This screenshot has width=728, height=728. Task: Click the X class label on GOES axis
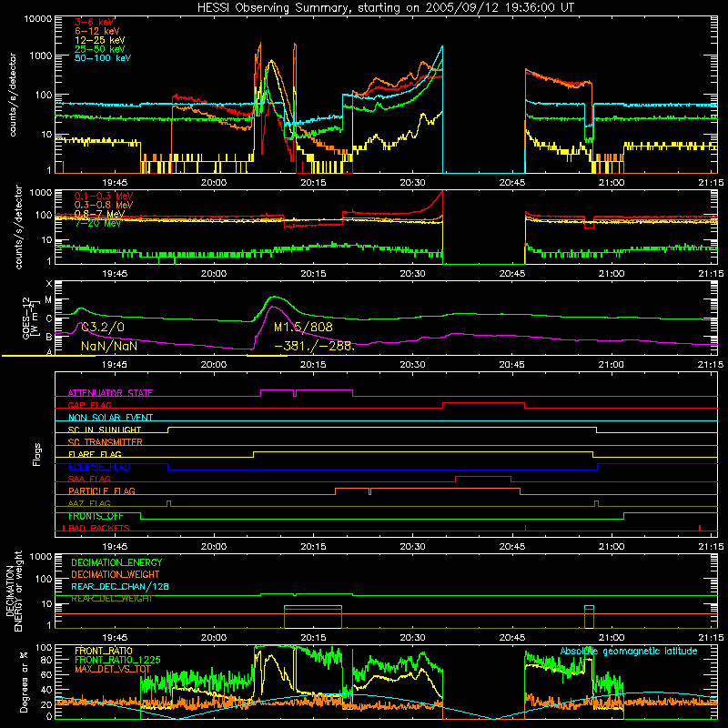49,284
